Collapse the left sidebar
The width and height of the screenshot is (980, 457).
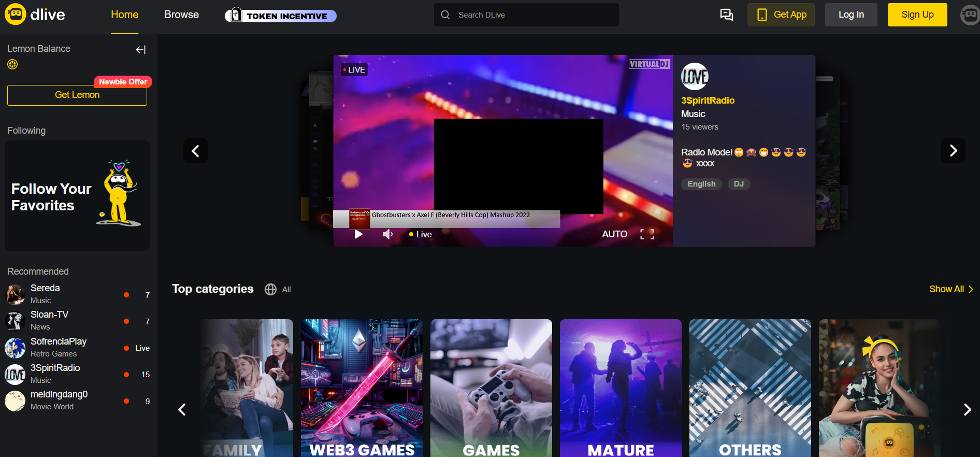141,50
